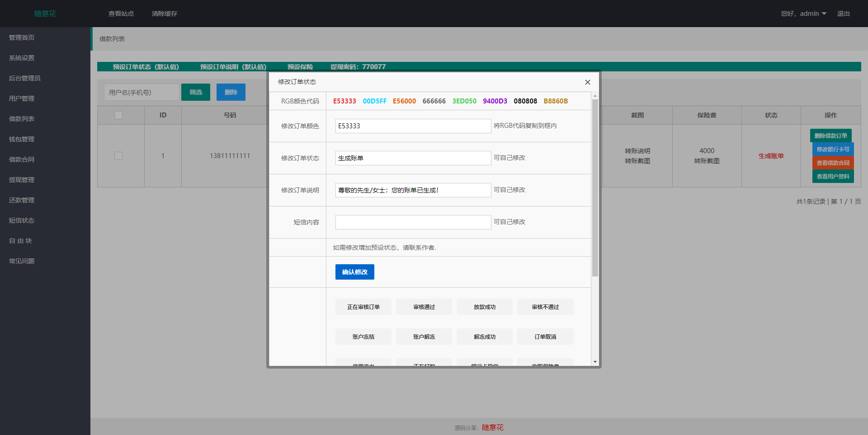Pick the 00D5FF cyan color code

tap(374, 101)
